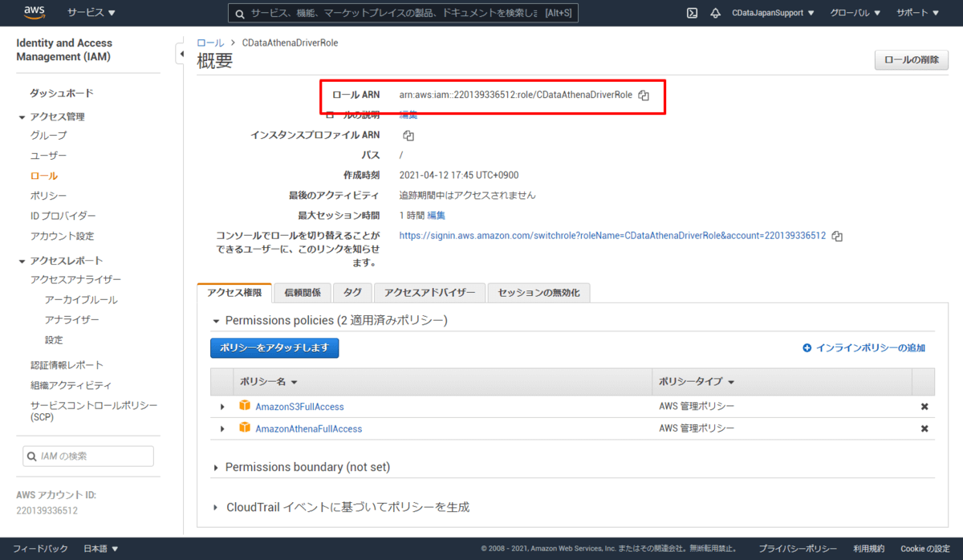Expand the AmazonAthenaFullAccess policy row
963x560 pixels.
click(222, 429)
